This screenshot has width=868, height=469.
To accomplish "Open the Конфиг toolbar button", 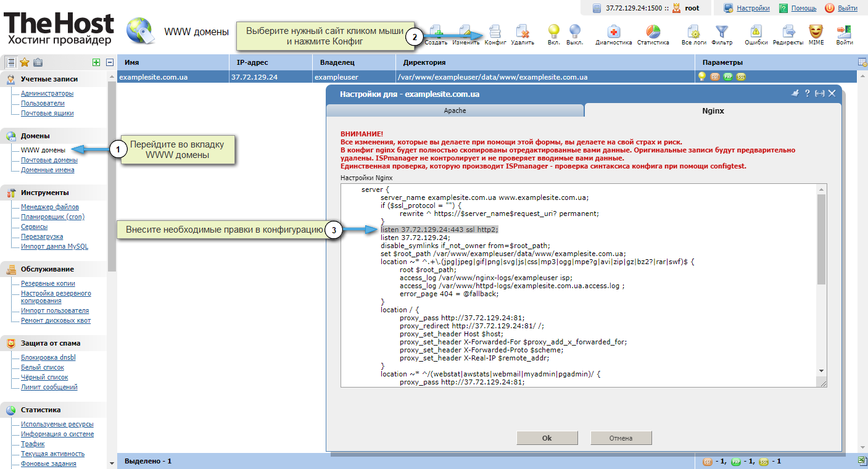I will pyautogui.click(x=495, y=35).
